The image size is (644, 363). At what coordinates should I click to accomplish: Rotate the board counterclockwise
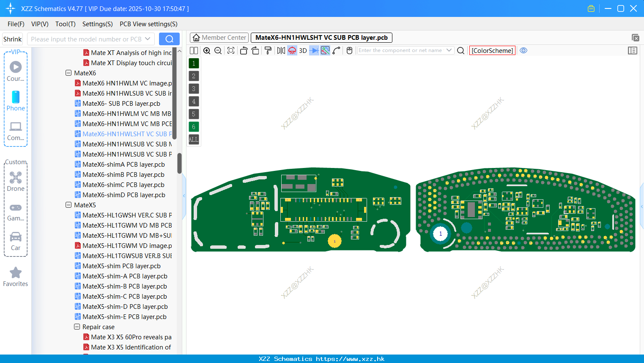(244, 50)
